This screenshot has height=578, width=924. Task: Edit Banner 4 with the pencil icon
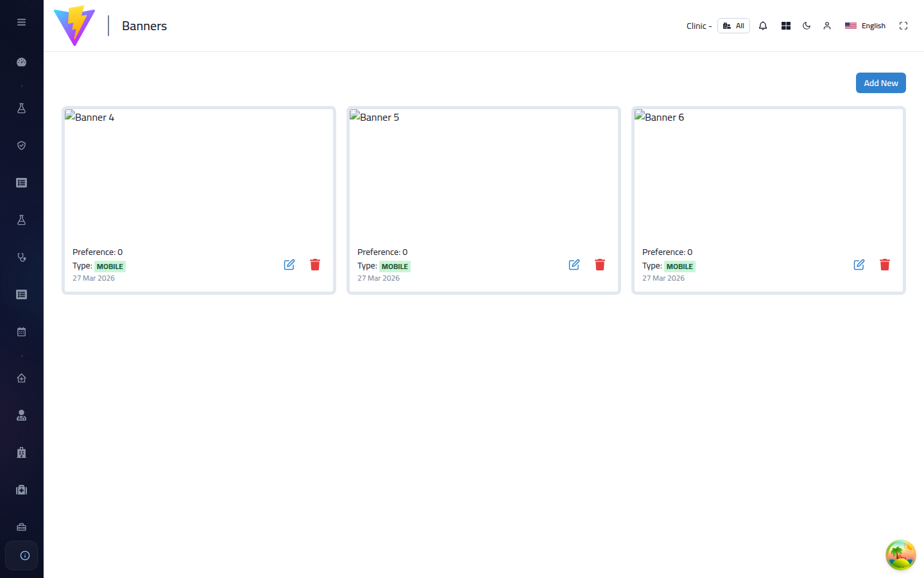pyautogui.click(x=289, y=265)
